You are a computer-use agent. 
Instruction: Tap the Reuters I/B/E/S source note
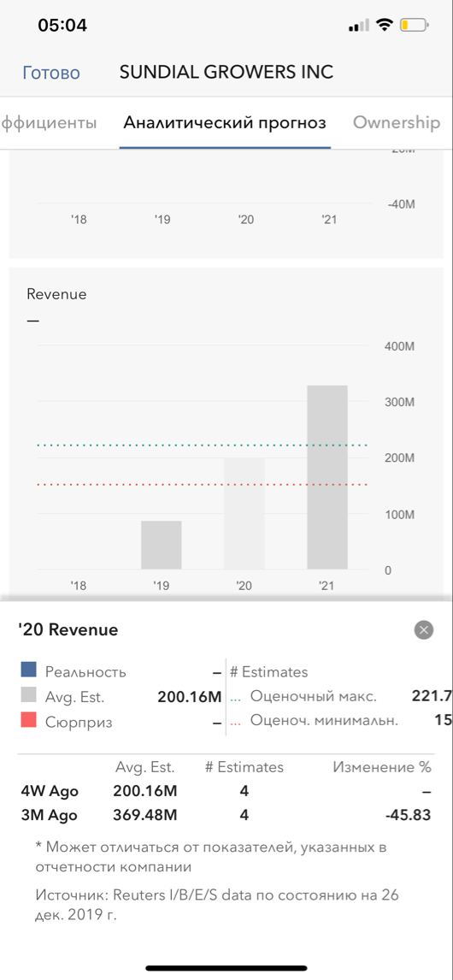(x=217, y=906)
